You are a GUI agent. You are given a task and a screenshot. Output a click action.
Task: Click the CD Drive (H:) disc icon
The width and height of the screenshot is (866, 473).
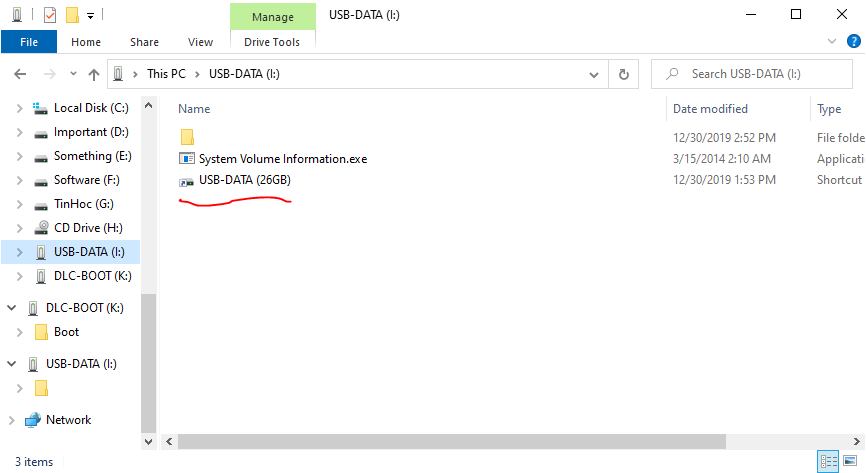41,228
